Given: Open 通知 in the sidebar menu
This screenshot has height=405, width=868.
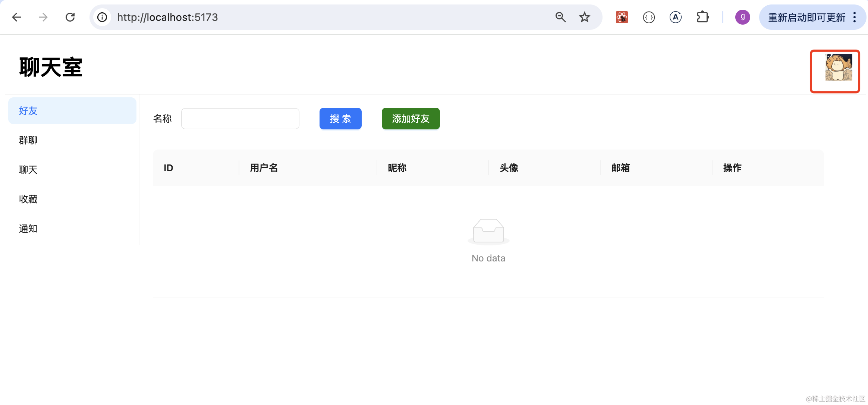Looking at the screenshot, I should [28, 229].
